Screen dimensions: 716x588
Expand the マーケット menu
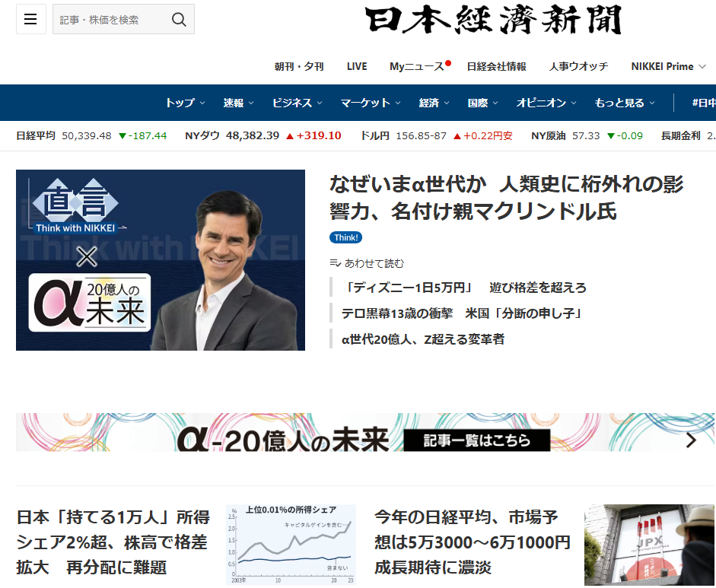click(371, 103)
